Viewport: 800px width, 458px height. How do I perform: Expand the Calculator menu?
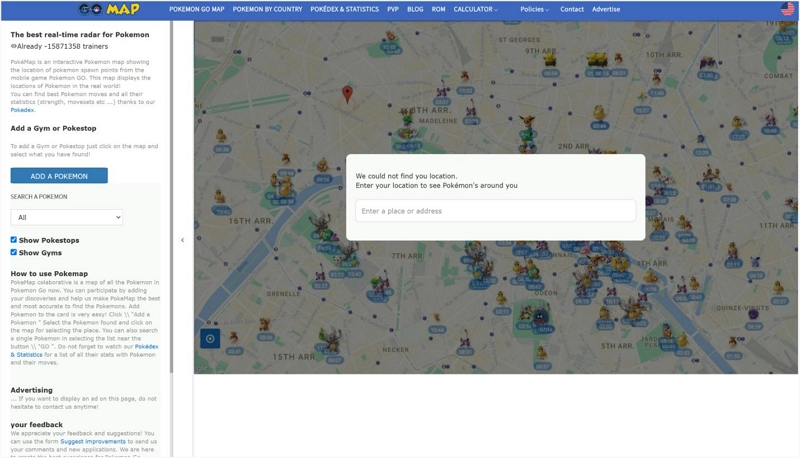pyautogui.click(x=476, y=9)
